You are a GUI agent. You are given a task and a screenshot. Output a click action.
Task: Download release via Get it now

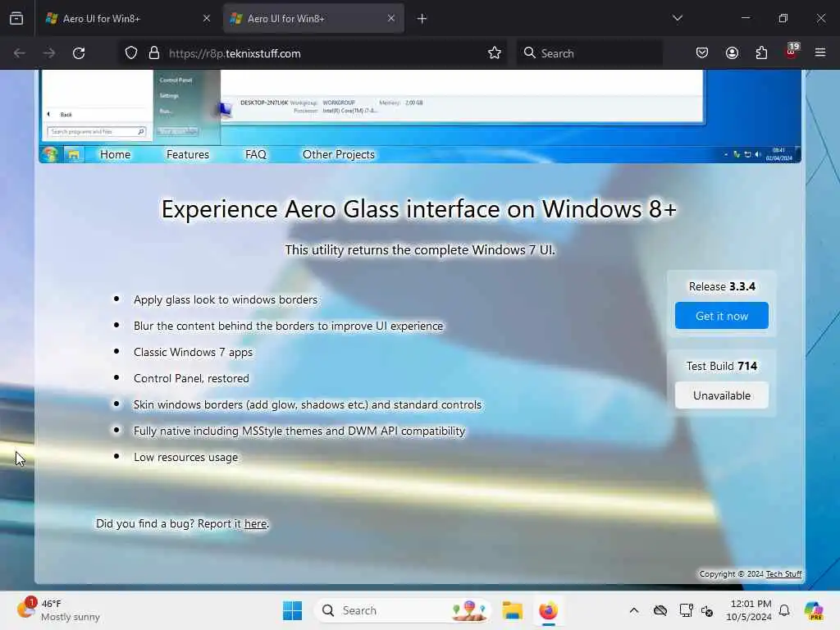point(722,316)
